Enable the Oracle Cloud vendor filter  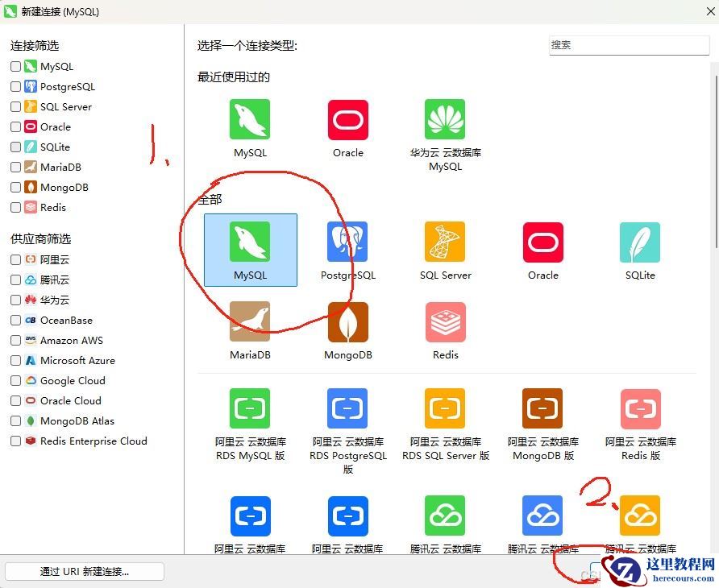[15, 401]
